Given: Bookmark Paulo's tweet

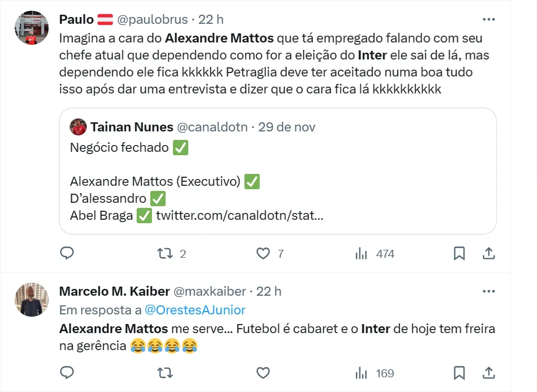Looking at the screenshot, I should tap(459, 254).
